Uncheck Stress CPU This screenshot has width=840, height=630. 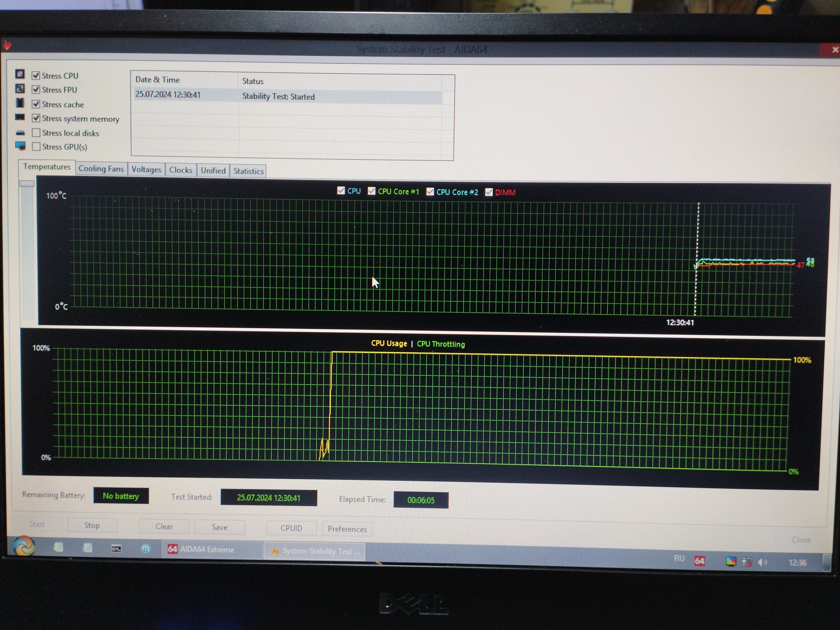point(36,76)
